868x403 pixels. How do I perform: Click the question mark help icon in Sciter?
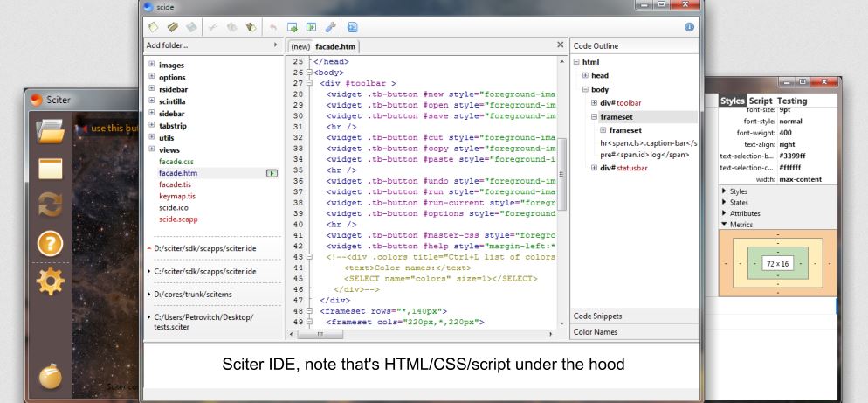point(51,243)
